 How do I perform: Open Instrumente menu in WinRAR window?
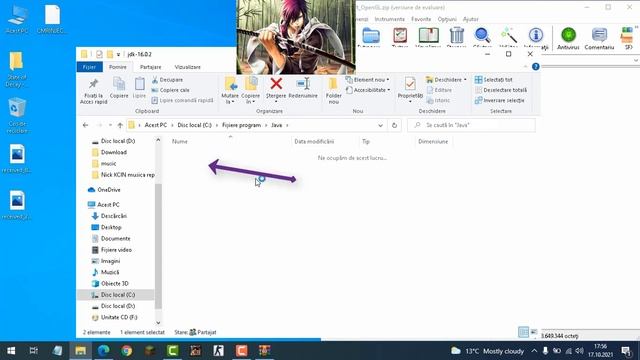tap(389, 19)
